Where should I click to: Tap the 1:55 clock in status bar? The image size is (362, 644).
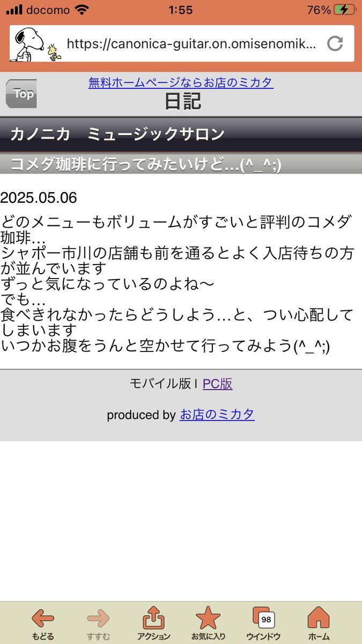[x=180, y=10]
